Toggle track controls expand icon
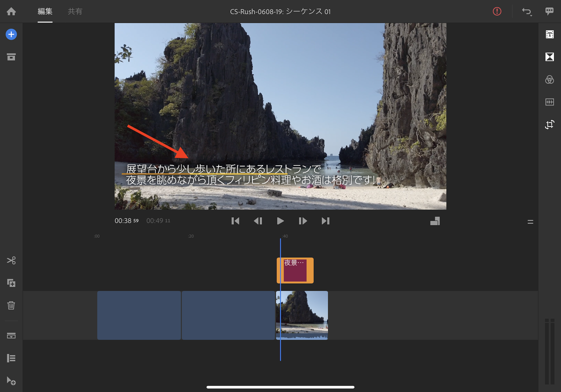This screenshot has height=392, width=561. (x=11, y=336)
